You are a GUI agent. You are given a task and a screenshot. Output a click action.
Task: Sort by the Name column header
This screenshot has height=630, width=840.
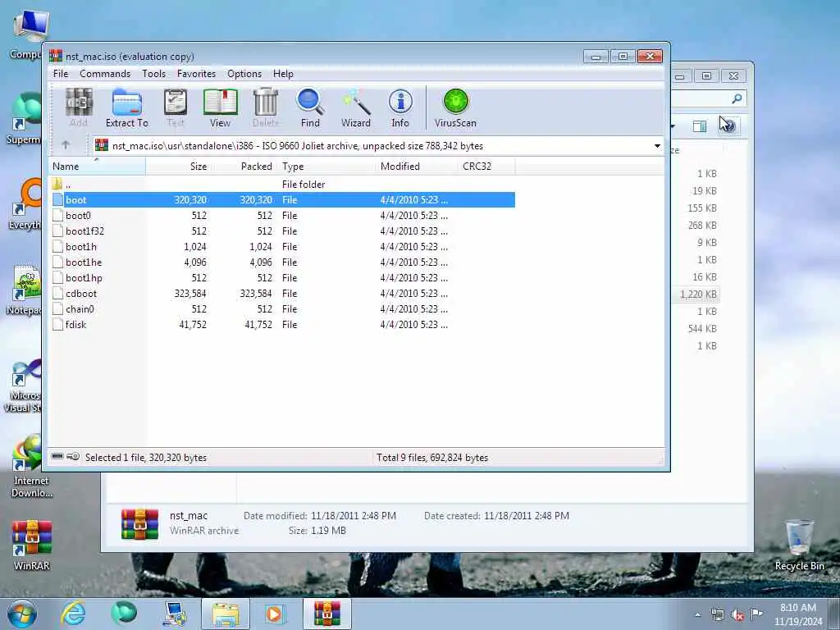click(97, 166)
